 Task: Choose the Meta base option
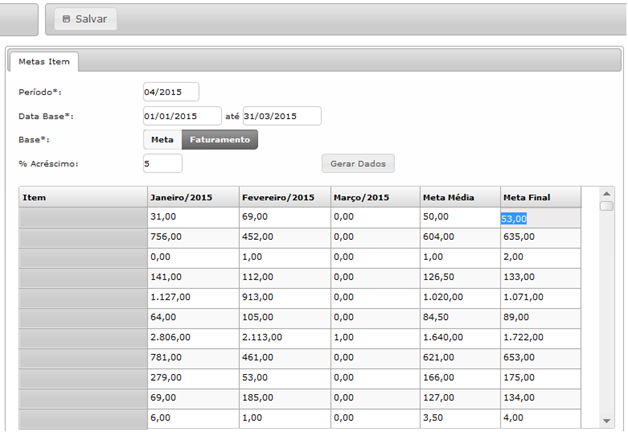tap(163, 140)
